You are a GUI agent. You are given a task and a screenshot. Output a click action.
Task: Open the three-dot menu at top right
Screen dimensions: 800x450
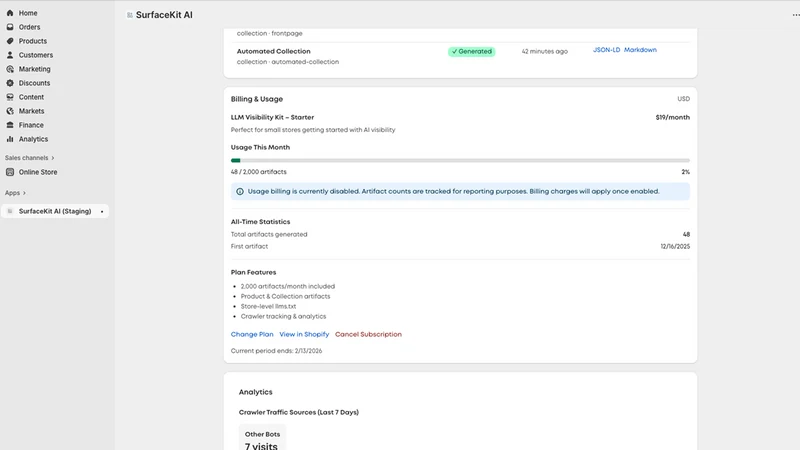pyautogui.click(x=795, y=15)
